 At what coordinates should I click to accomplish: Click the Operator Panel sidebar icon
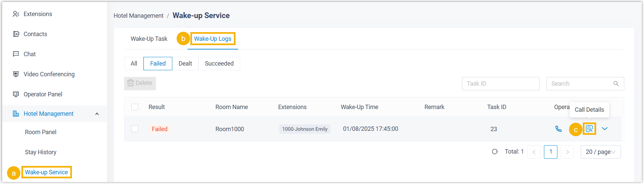(16, 94)
